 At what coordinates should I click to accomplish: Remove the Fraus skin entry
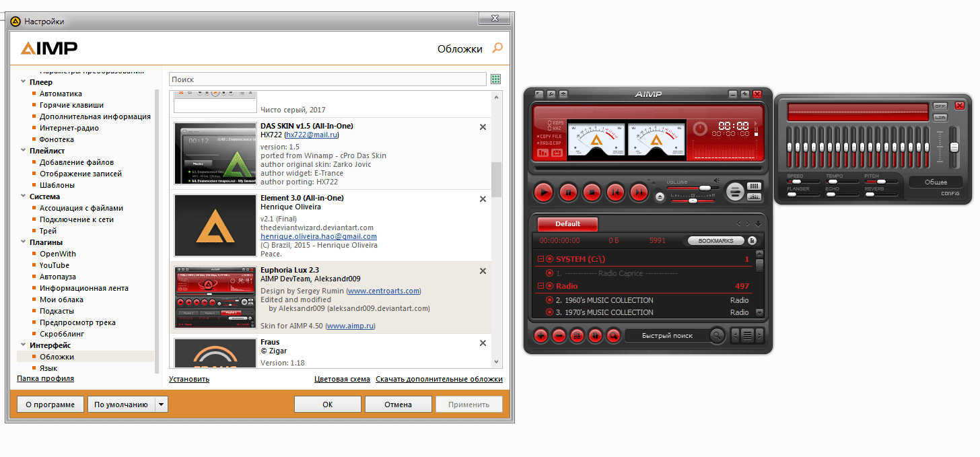[x=483, y=343]
